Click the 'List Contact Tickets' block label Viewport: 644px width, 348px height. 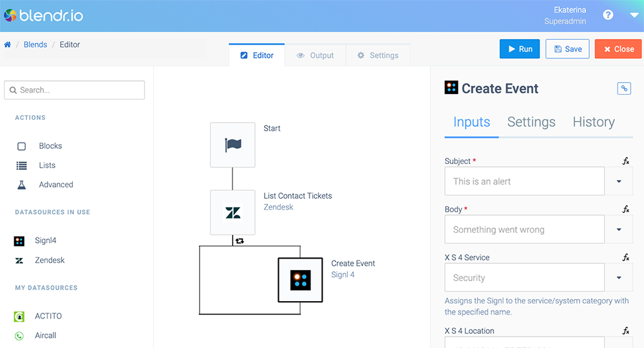(298, 196)
